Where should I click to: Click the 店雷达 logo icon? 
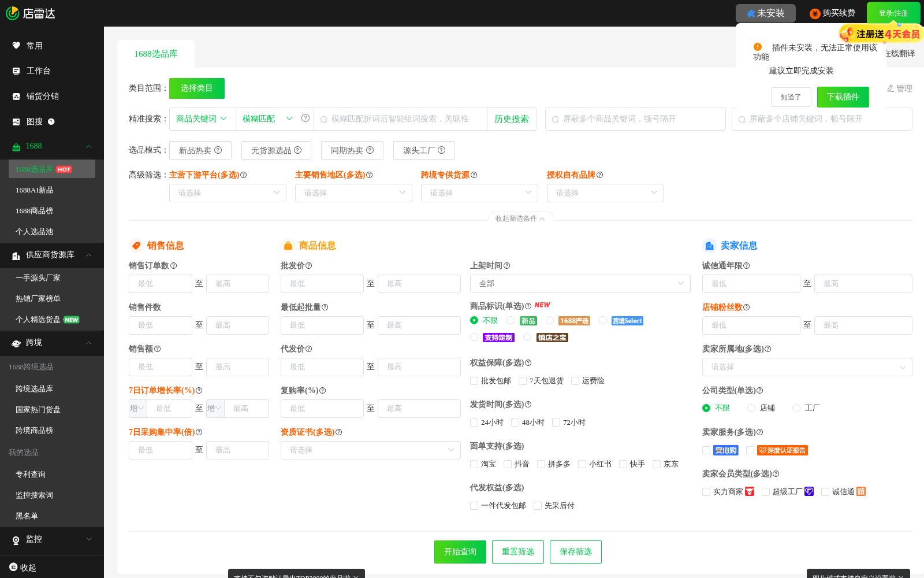[12, 13]
